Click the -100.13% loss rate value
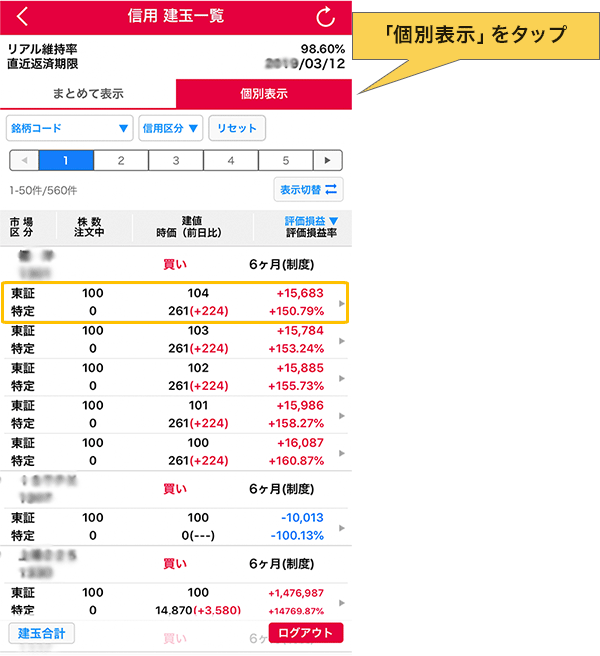The width and height of the screenshot is (600, 656). point(297,536)
